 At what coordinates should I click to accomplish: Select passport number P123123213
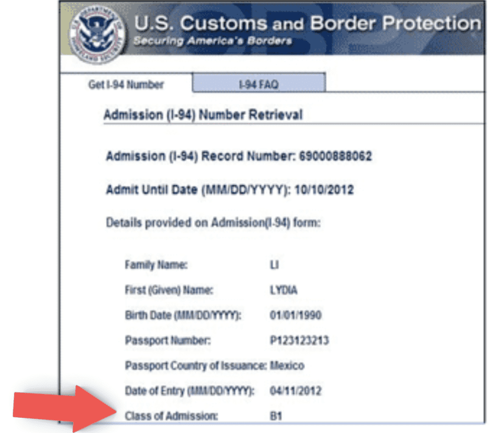pos(299,341)
